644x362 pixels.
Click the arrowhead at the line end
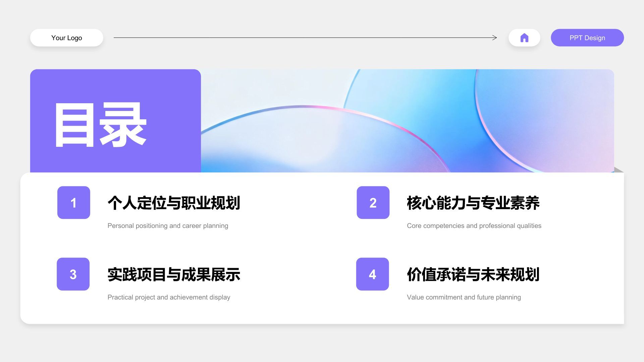[x=495, y=38]
